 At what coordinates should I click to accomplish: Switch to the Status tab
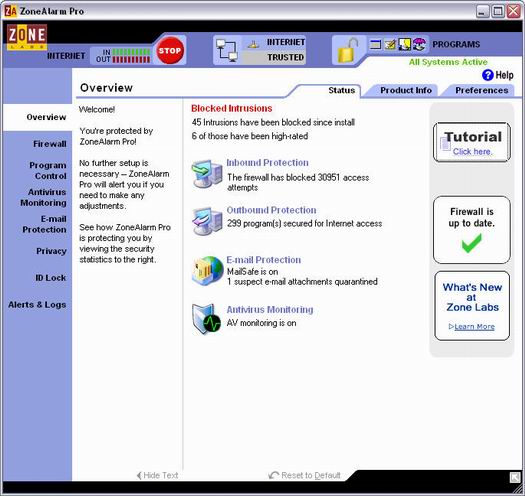(342, 90)
